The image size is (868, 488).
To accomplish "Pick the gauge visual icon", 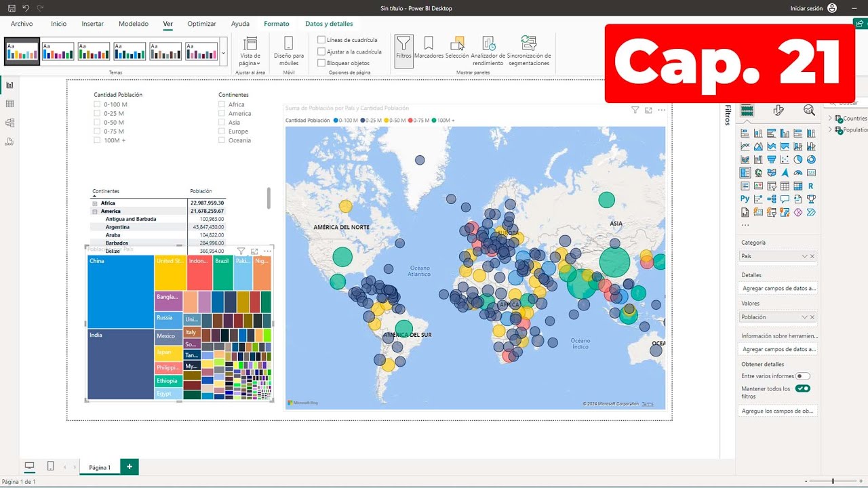I will pos(798,173).
